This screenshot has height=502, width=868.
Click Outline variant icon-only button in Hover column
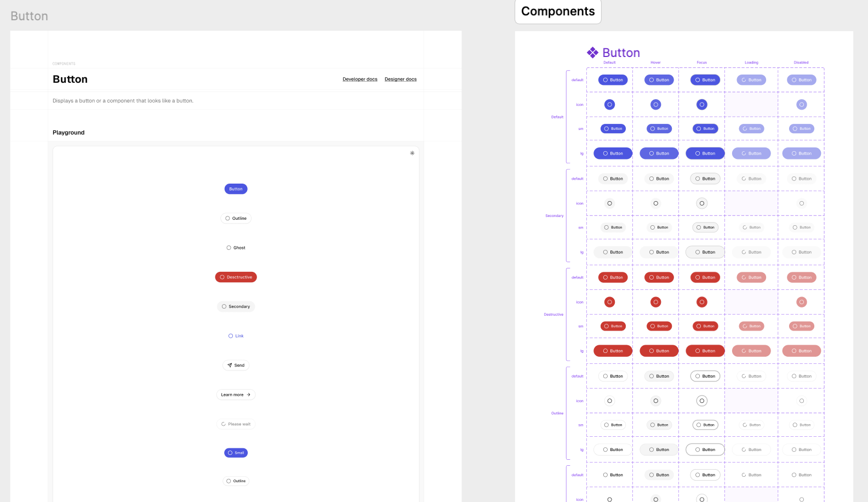tap(655, 401)
